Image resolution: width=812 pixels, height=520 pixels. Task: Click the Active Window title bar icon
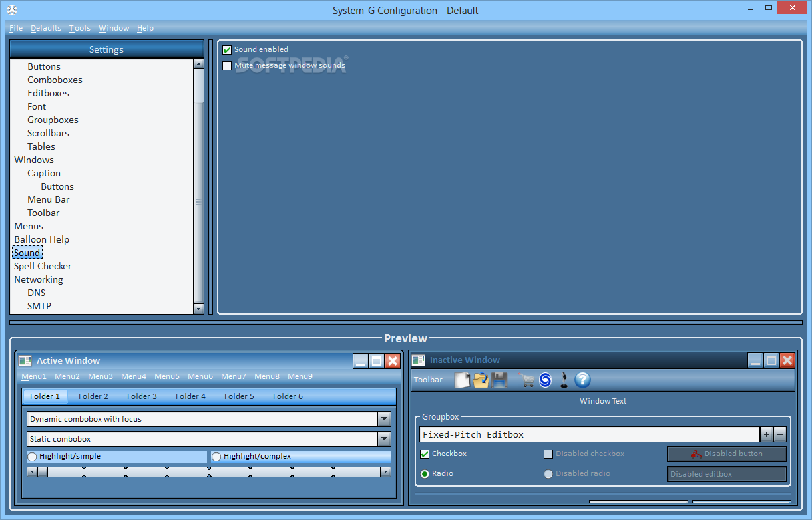(x=25, y=361)
